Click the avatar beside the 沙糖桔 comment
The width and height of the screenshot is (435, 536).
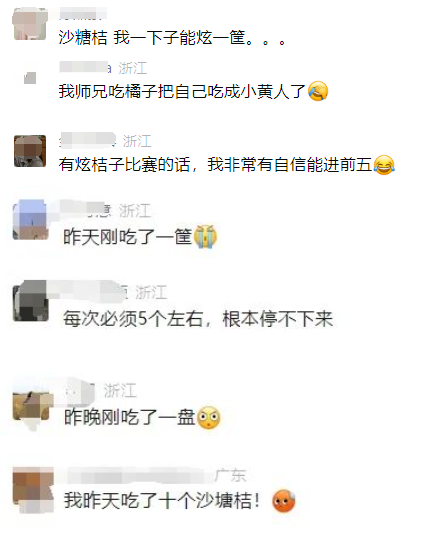[29, 24]
